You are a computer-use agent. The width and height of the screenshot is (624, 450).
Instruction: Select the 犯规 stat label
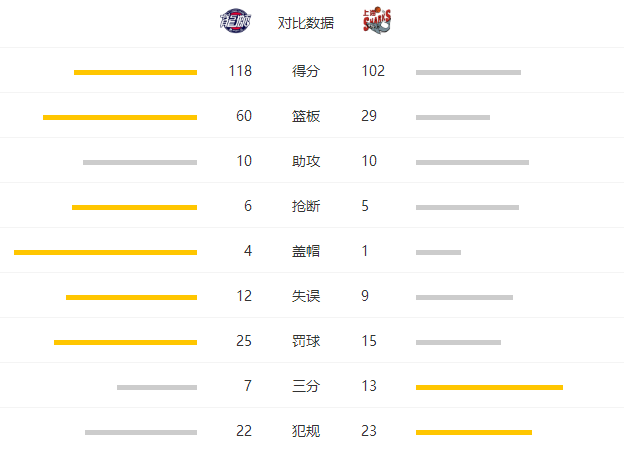(306, 431)
